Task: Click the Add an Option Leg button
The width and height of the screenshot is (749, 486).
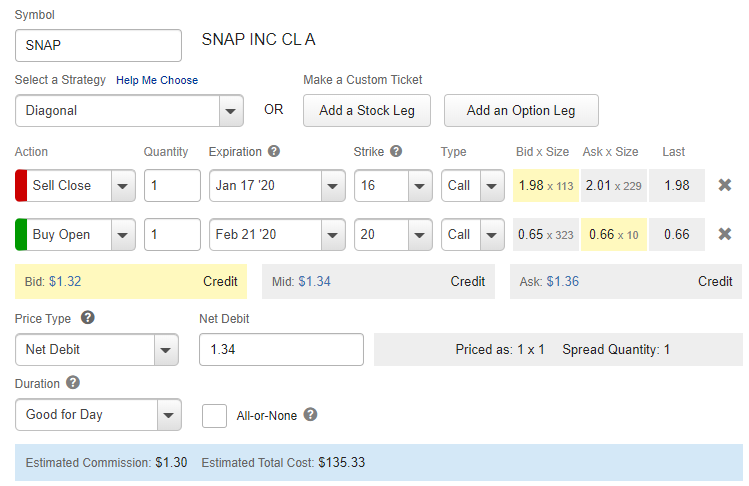Action: [521, 110]
